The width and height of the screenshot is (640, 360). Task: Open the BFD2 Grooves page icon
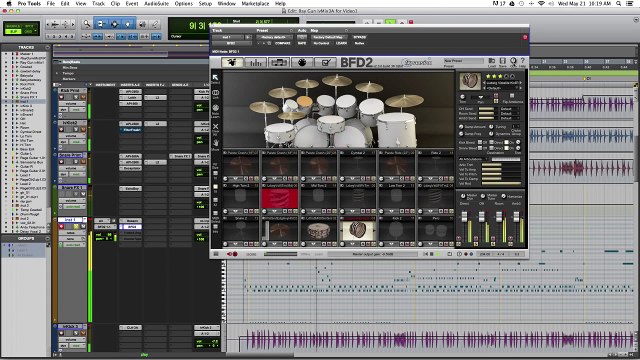279,62
